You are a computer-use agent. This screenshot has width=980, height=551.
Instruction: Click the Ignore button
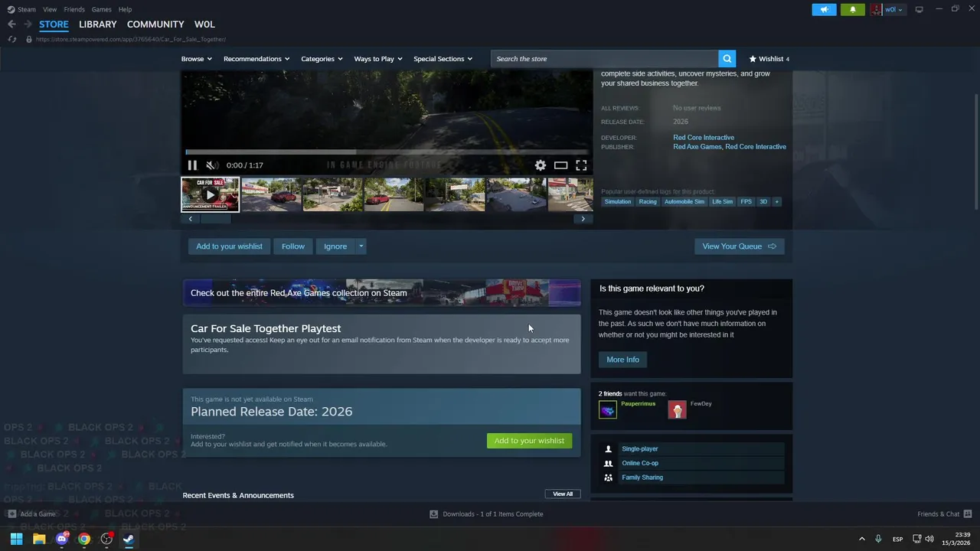pyautogui.click(x=335, y=246)
